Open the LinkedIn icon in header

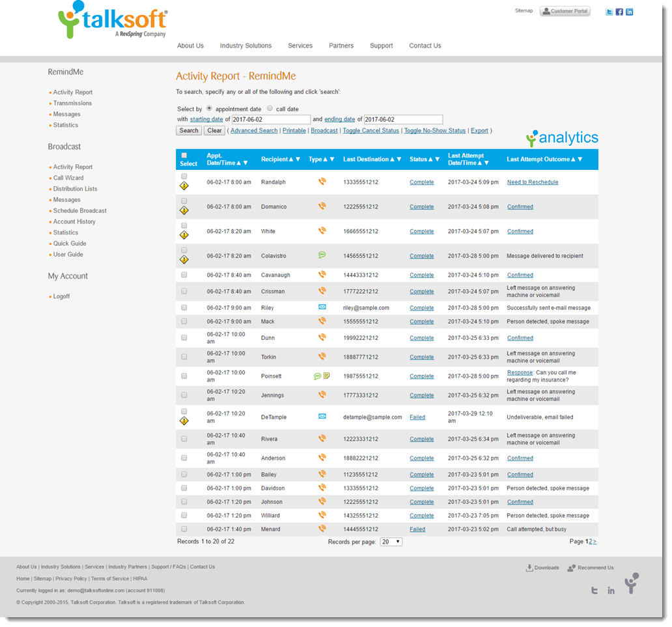coord(629,12)
